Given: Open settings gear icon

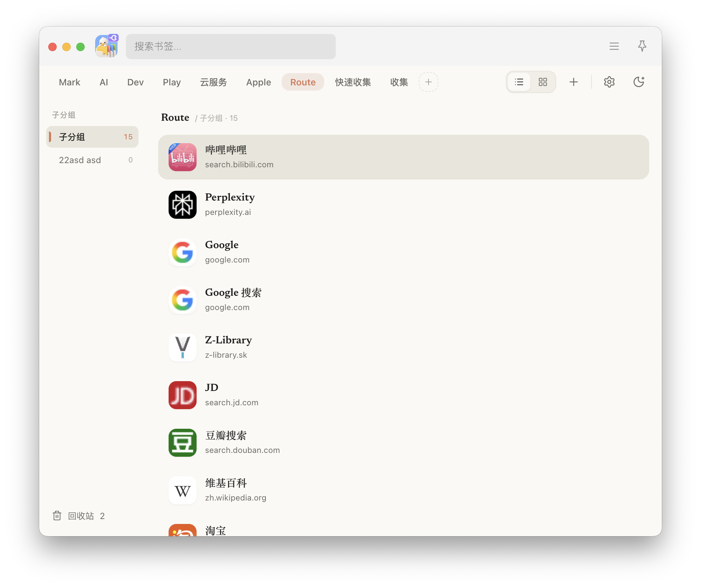Looking at the screenshot, I should pos(609,82).
